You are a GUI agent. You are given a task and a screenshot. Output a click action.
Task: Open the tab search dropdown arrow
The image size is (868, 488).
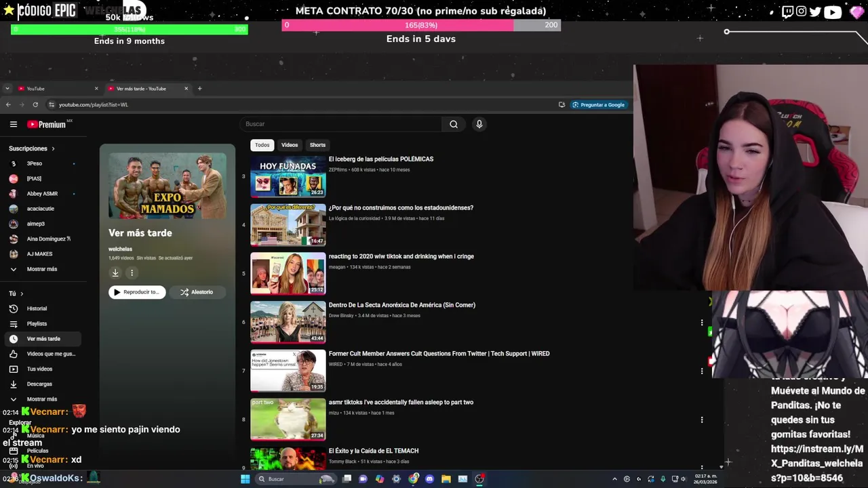7,88
